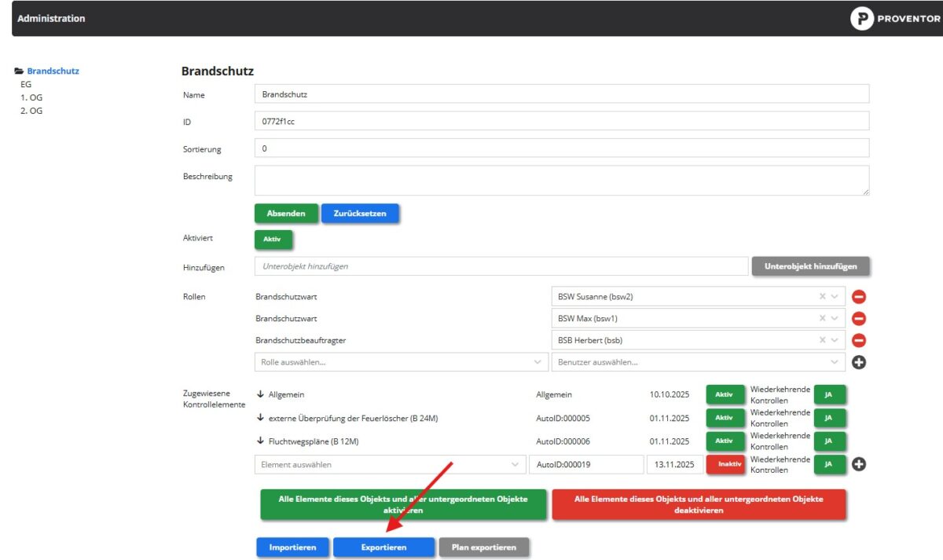The width and height of the screenshot is (943, 560).
Task: Open the Rolle auswählen dropdown
Action: [x=401, y=362]
